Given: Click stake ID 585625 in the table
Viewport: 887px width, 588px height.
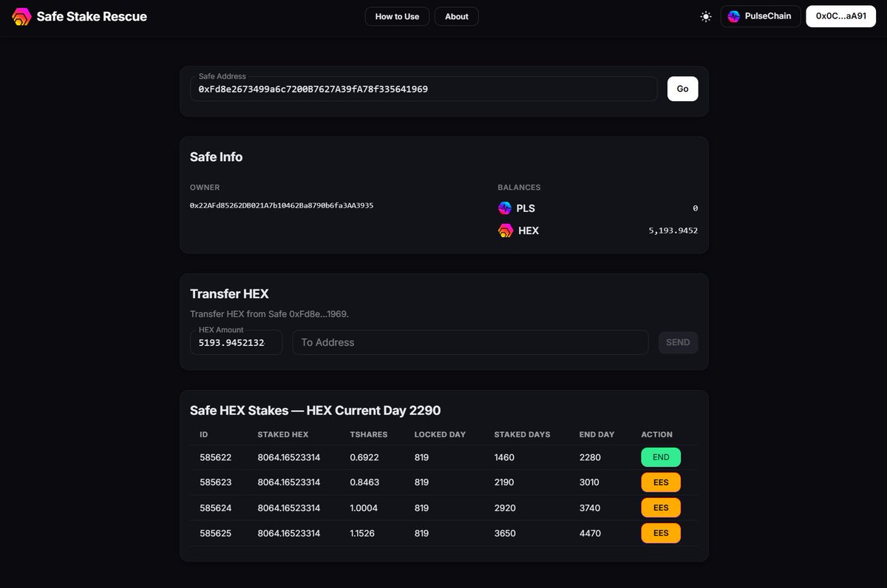Looking at the screenshot, I should (x=215, y=533).
